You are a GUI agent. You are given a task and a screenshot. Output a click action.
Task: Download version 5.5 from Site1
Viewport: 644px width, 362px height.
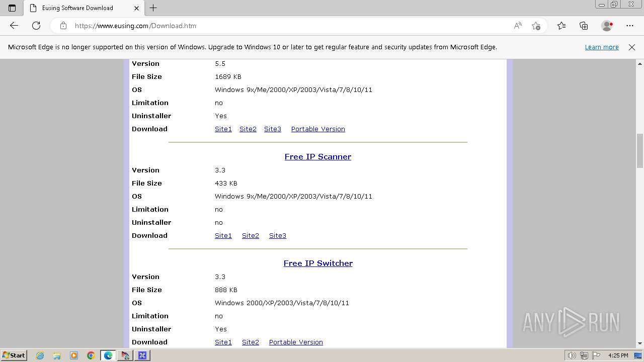click(x=223, y=129)
